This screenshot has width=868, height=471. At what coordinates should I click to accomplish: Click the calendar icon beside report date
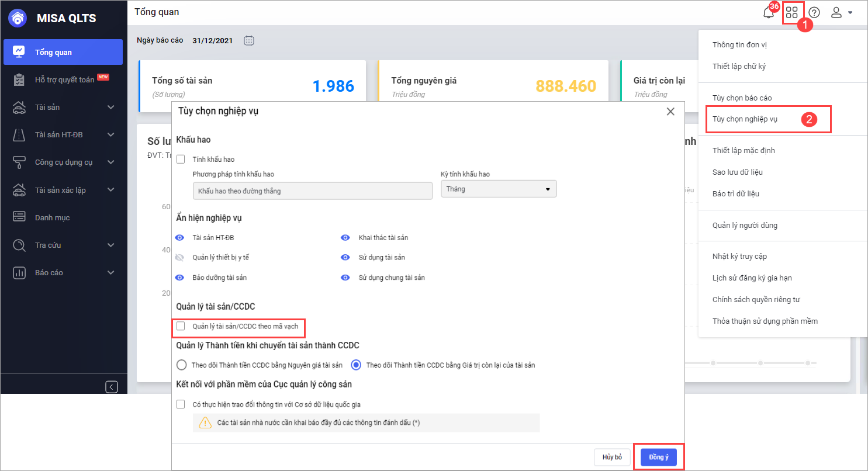coord(249,40)
